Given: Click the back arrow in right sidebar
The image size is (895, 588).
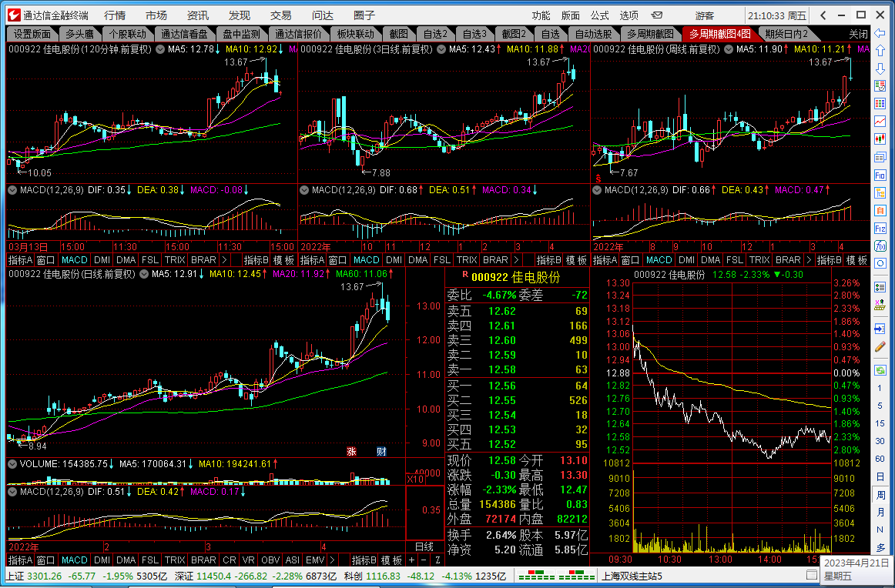Looking at the screenshot, I should 880,32.
